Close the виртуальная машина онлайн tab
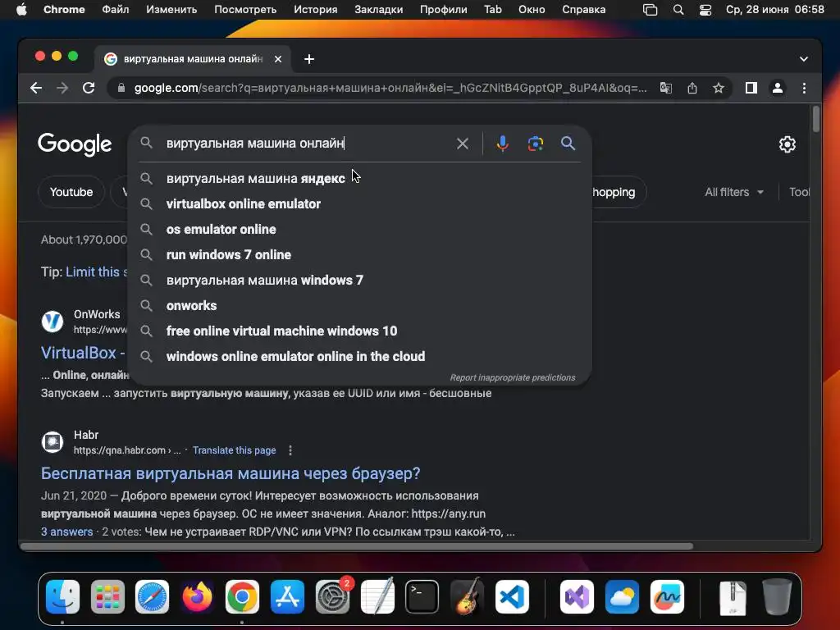This screenshot has width=840, height=630. pyautogui.click(x=278, y=59)
